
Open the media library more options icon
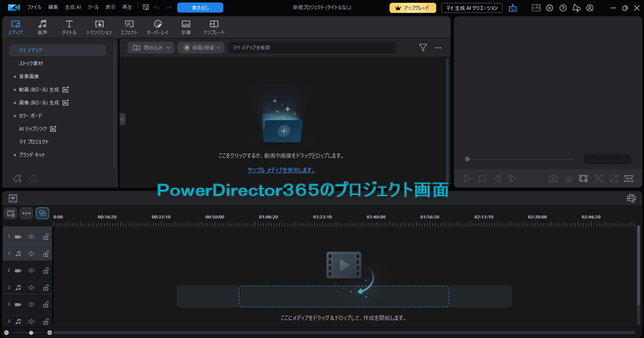[438, 48]
